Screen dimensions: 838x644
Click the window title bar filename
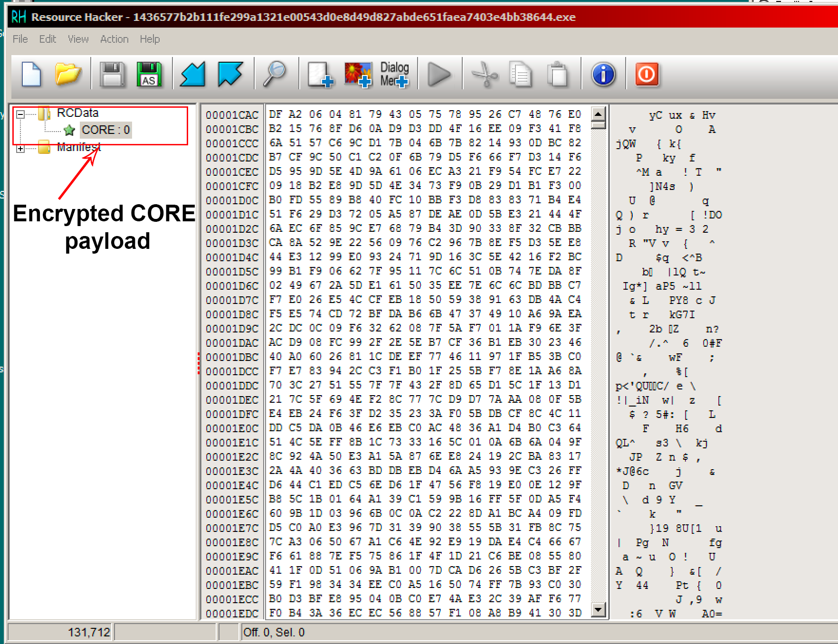[354, 17]
